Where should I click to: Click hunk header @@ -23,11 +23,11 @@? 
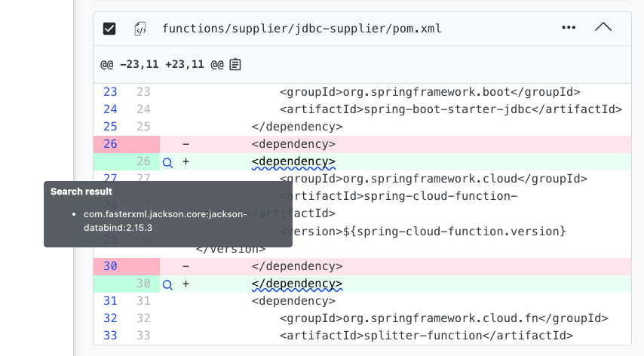162,64
